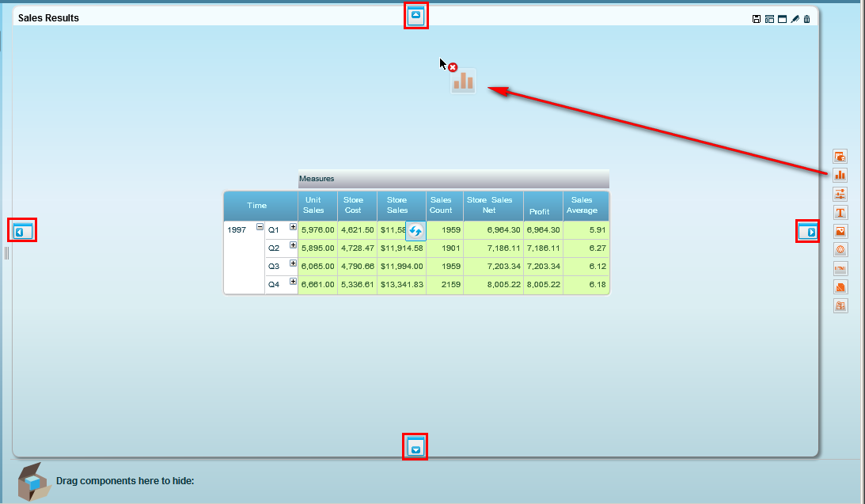Select the text (T) component icon
This screenshot has width=865, height=504.
point(840,213)
